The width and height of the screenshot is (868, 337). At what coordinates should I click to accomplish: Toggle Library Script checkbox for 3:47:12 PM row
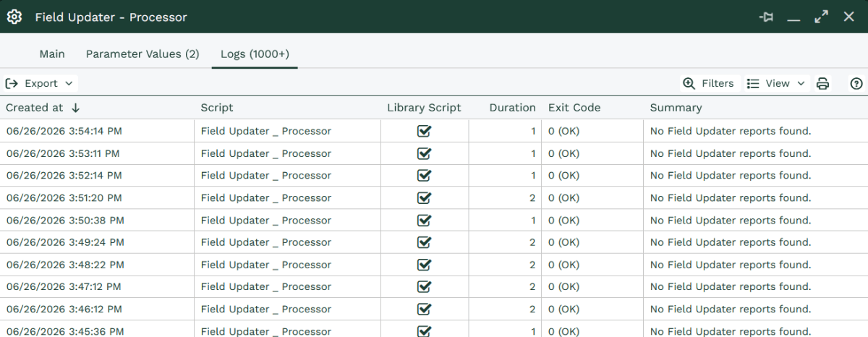point(424,287)
